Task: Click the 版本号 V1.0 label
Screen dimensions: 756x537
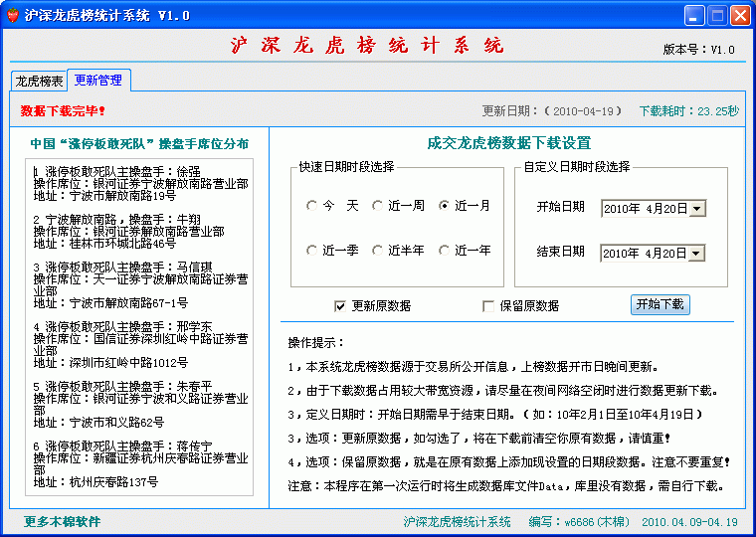Action: click(x=698, y=49)
